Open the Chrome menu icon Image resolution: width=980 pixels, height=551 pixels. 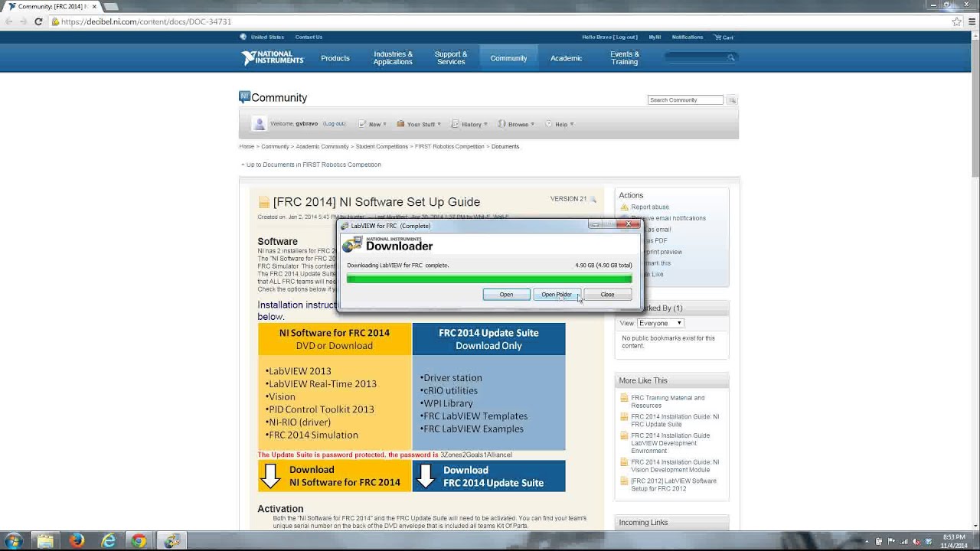970,21
